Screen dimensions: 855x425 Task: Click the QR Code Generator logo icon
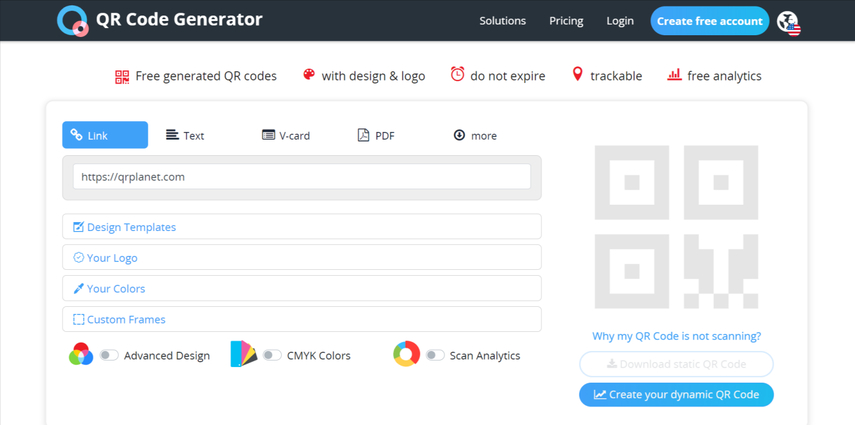[x=73, y=21]
